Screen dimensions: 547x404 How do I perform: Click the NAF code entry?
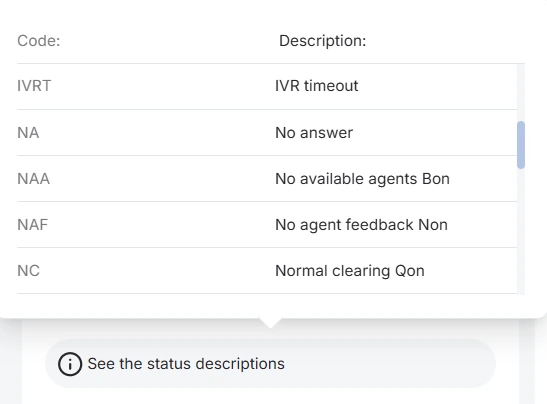pyautogui.click(x=32, y=225)
